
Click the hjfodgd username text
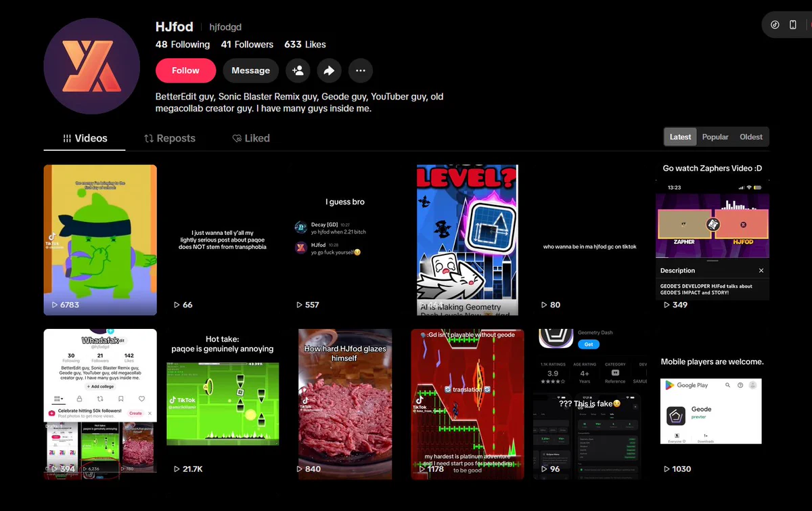pos(225,27)
